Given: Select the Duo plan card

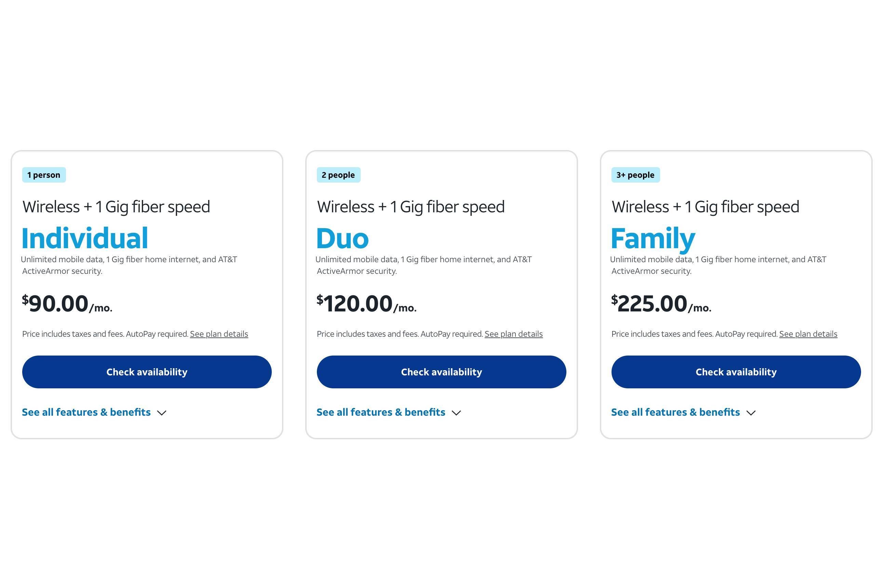Looking at the screenshot, I should pos(441,293).
